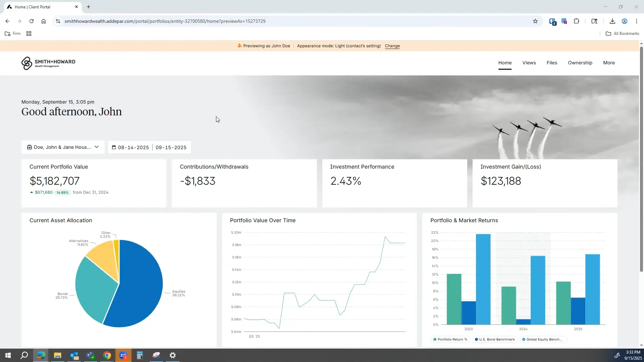Toggle Global Equity Benchmark legend series

pyautogui.click(x=542, y=340)
